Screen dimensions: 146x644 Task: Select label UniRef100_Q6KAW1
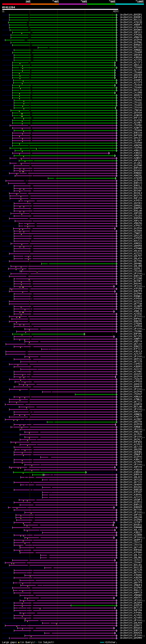131,263
